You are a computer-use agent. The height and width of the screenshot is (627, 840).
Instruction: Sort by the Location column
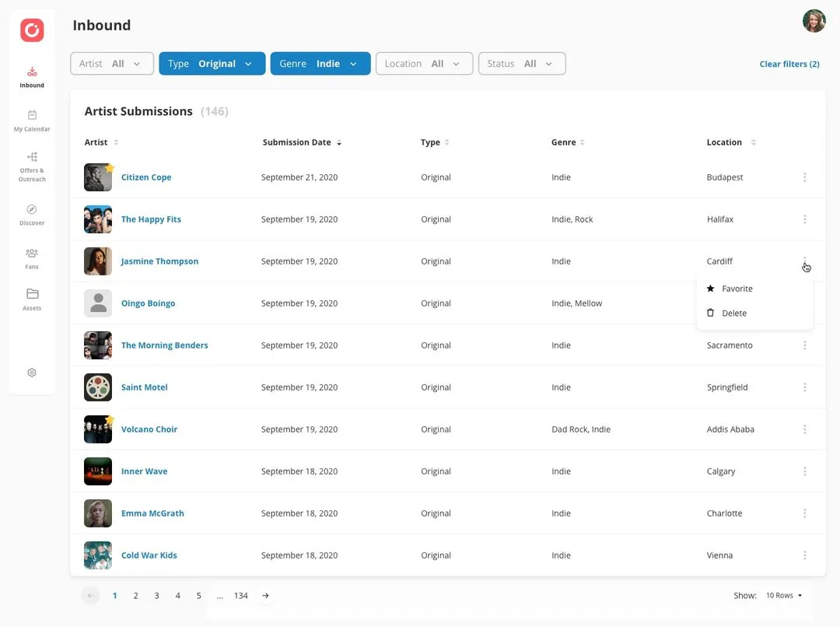pos(731,142)
